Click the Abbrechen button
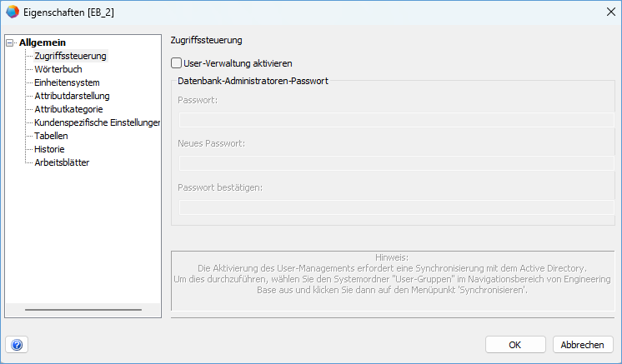The height and width of the screenshot is (364, 622). tap(583, 344)
